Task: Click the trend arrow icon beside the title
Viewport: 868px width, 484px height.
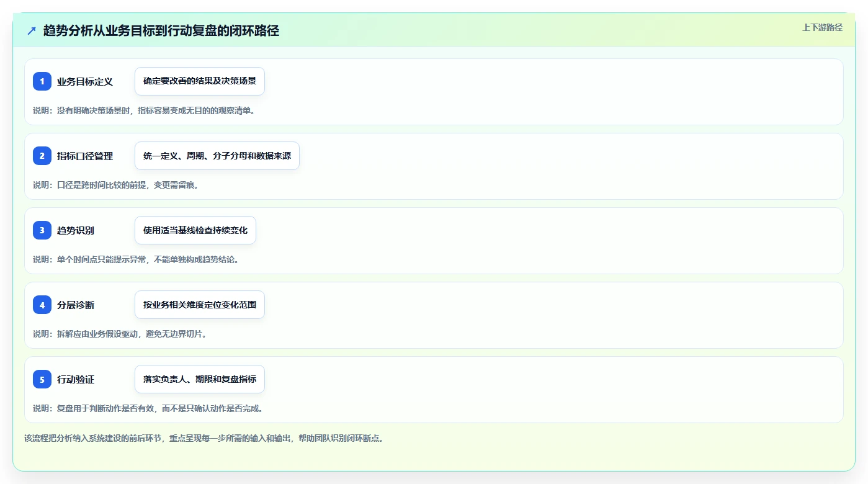Action: [32, 30]
